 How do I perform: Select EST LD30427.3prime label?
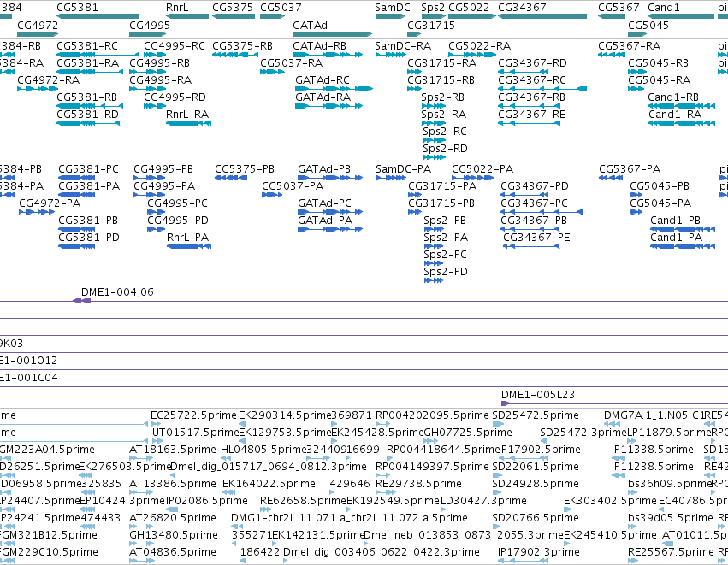(483, 501)
